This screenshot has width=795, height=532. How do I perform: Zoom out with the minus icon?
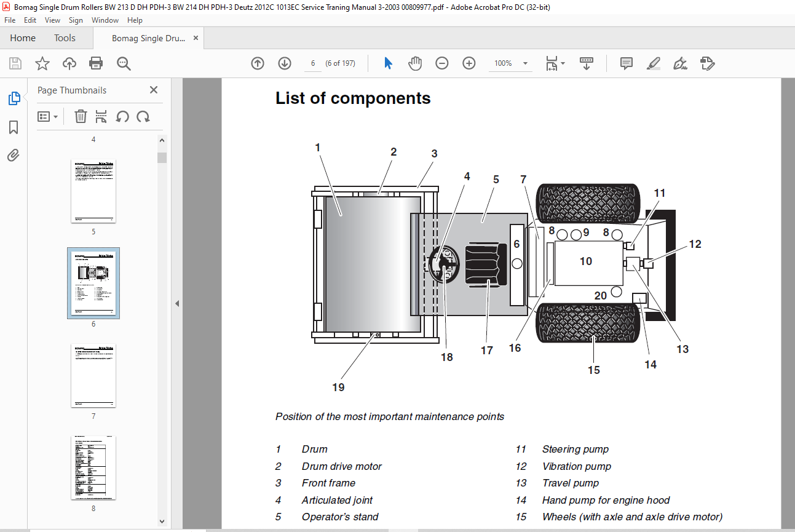click(442, 63)
